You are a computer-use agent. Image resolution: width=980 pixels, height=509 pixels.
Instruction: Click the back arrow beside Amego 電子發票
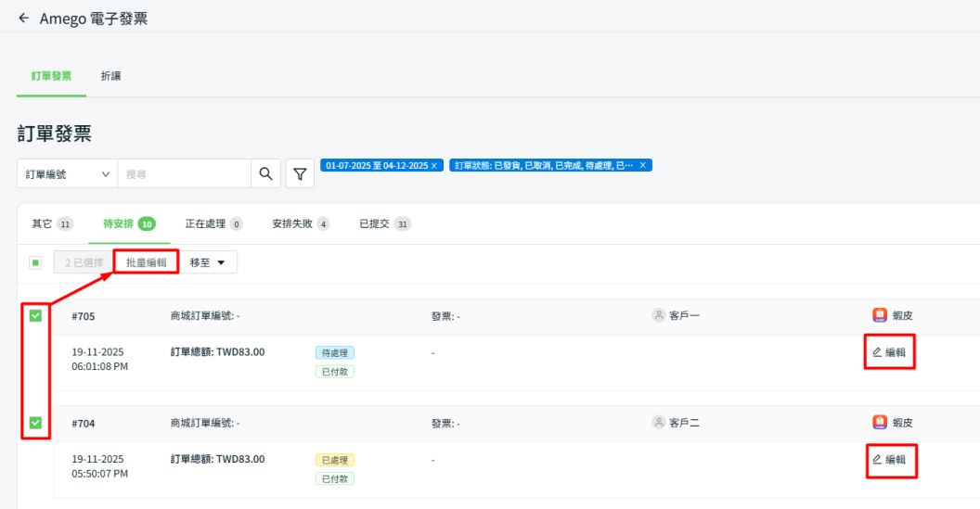[x=23, y=19]
